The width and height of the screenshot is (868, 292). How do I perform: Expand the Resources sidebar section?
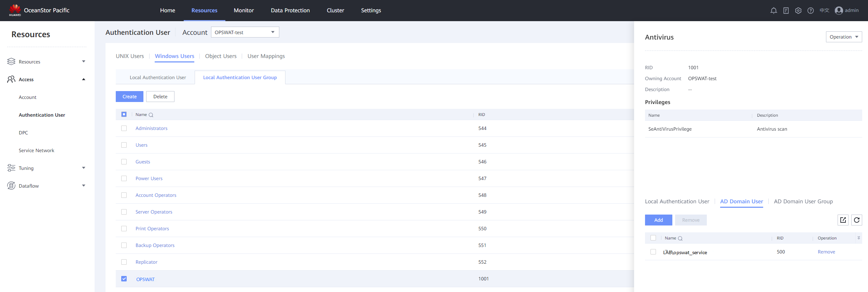pyautogui.click(x=84, y=61)
